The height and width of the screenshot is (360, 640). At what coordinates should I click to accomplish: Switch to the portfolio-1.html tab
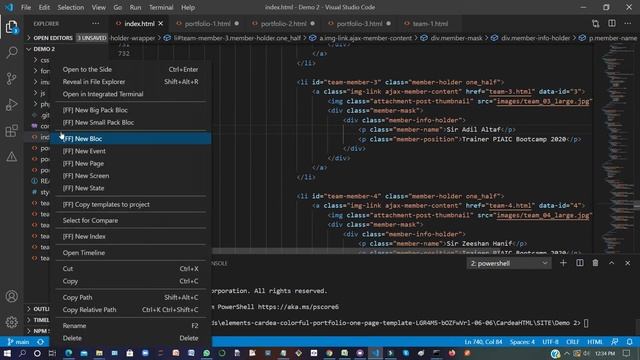click(208, 24)
